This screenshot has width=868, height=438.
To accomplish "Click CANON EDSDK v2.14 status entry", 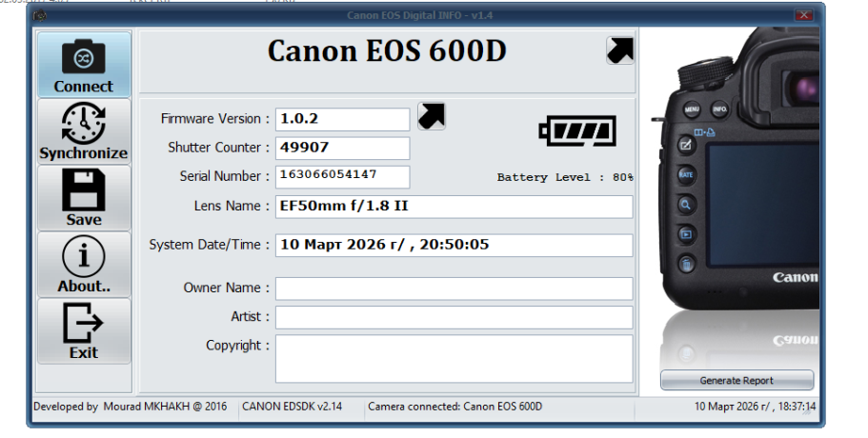I will pos(293,407).
